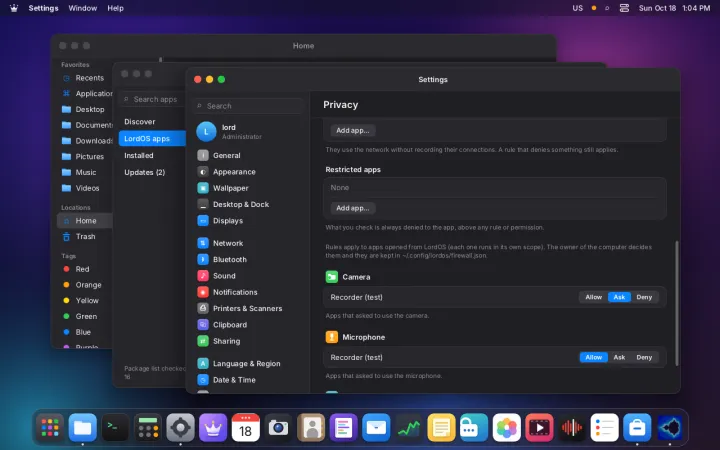720x450 pixels.
Task: Set Microphone Recorder (test) to Deny
Action: 644,357
